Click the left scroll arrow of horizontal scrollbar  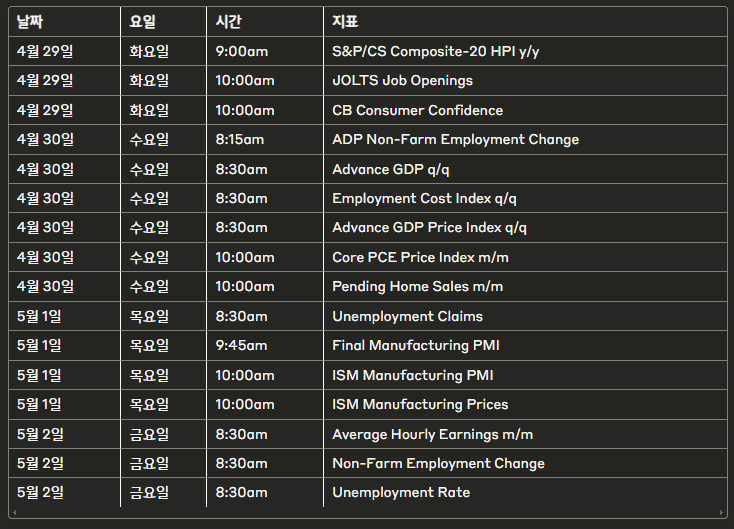tap(12, 513)
